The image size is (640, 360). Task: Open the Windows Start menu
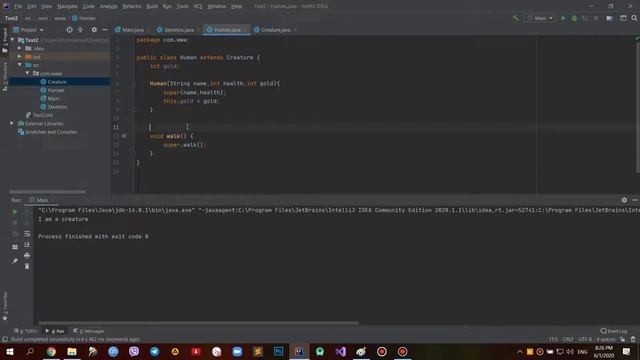tap(10, 351)
